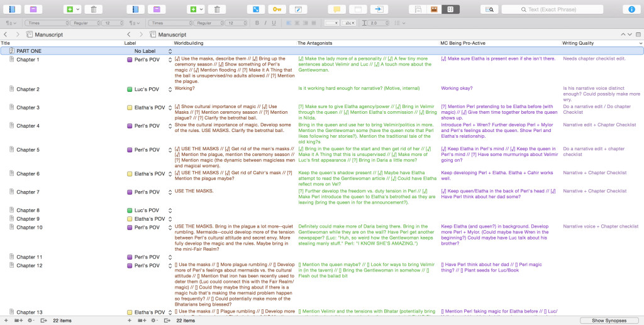
Task: Click Chapter 11 Perl's POV label
Action: [147, 257]
